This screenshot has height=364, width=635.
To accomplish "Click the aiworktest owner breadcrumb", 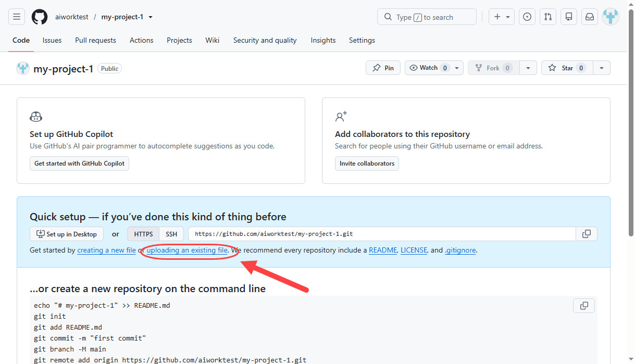I will tap(71, 17).
